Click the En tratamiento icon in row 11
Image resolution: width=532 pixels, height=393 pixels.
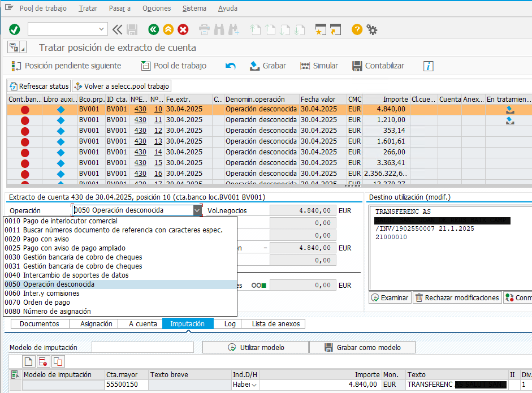coord(509,120)
